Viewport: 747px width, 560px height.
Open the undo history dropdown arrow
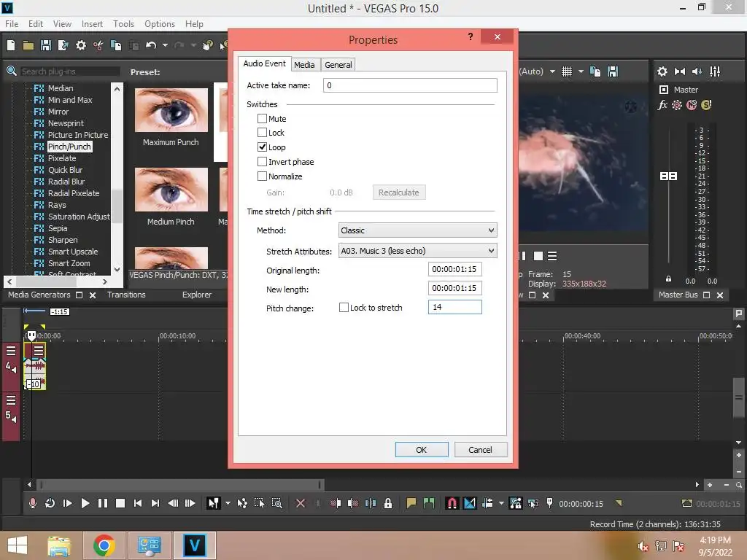click(165, 45)
